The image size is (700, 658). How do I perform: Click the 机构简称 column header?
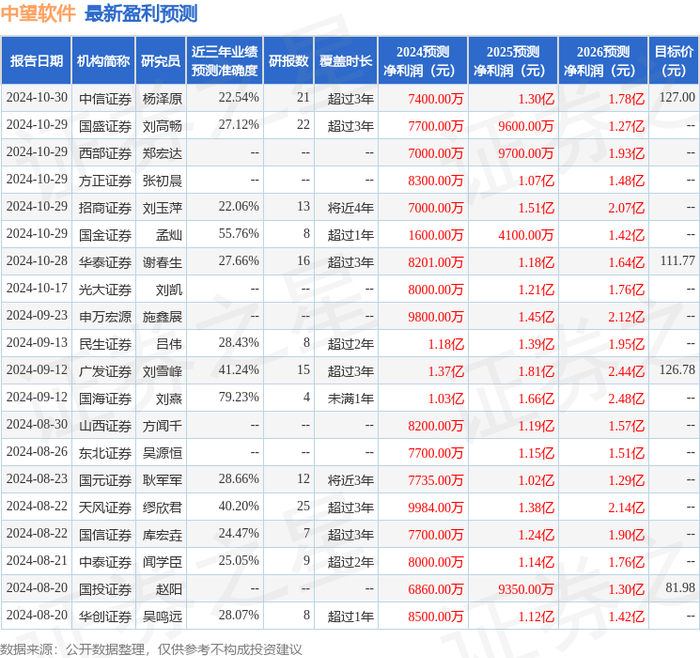click(x=103, y=61)
